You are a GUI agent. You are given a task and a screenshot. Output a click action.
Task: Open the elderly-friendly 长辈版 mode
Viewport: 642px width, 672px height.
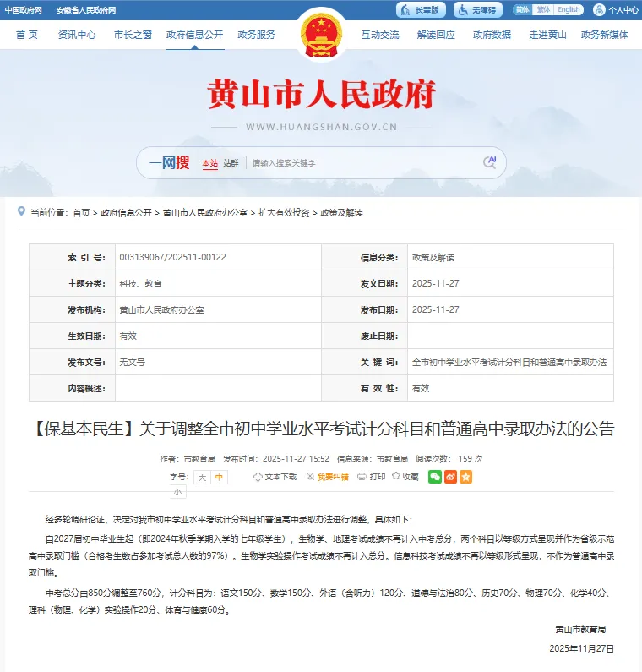421,10
